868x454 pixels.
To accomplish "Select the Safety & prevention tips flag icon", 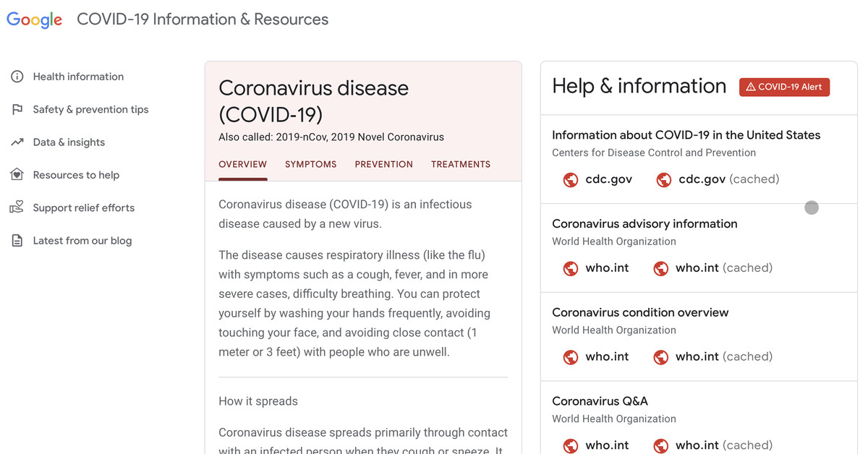I will point(16,108).
